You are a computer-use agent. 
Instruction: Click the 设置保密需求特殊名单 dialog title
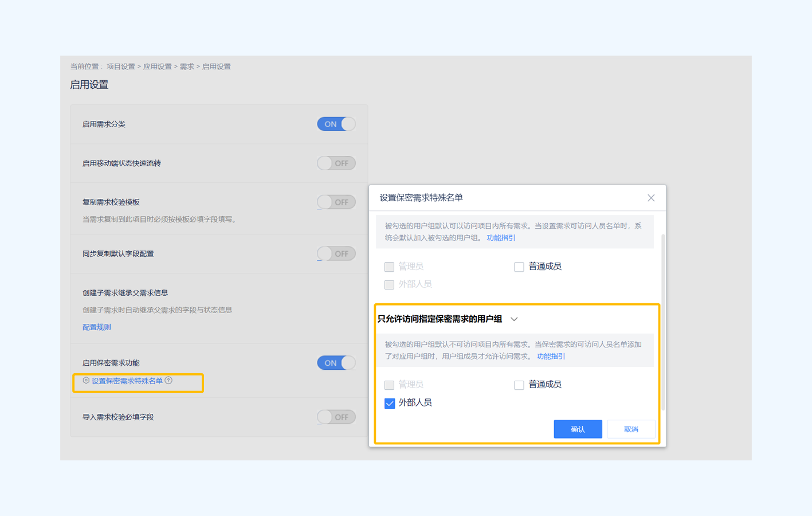(x=421, y=198)
